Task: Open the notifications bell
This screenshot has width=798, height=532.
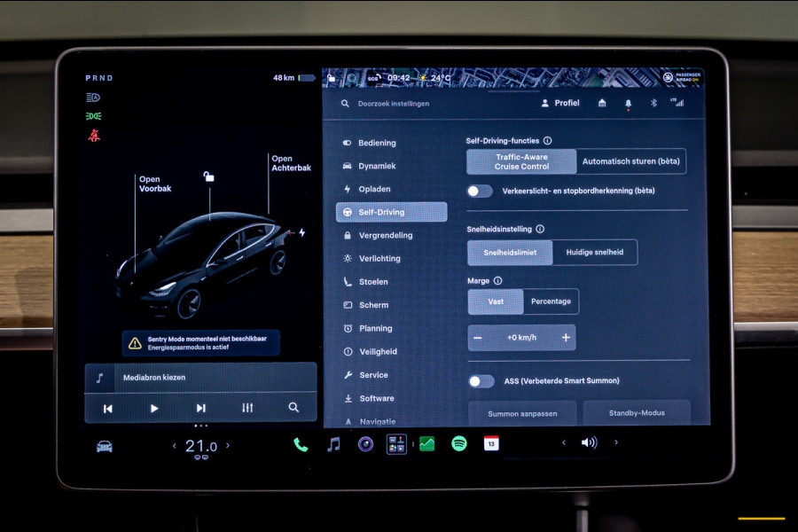Action: tap(628, 104)
